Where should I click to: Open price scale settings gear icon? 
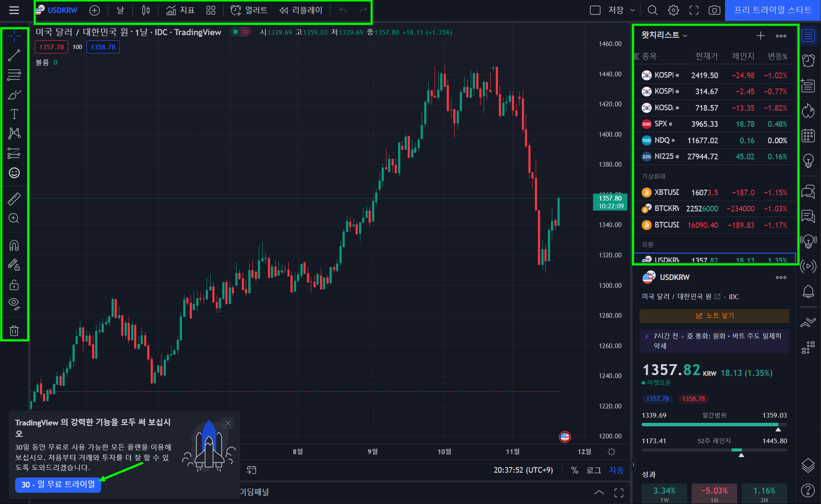pyautogui.click(x=611, y=451)
